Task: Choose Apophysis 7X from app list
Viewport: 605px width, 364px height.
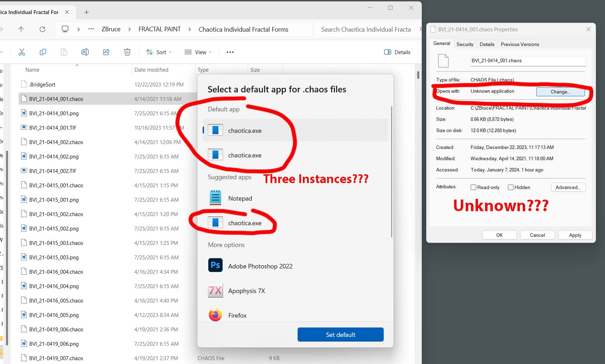Action: click(x=295, y=291)
